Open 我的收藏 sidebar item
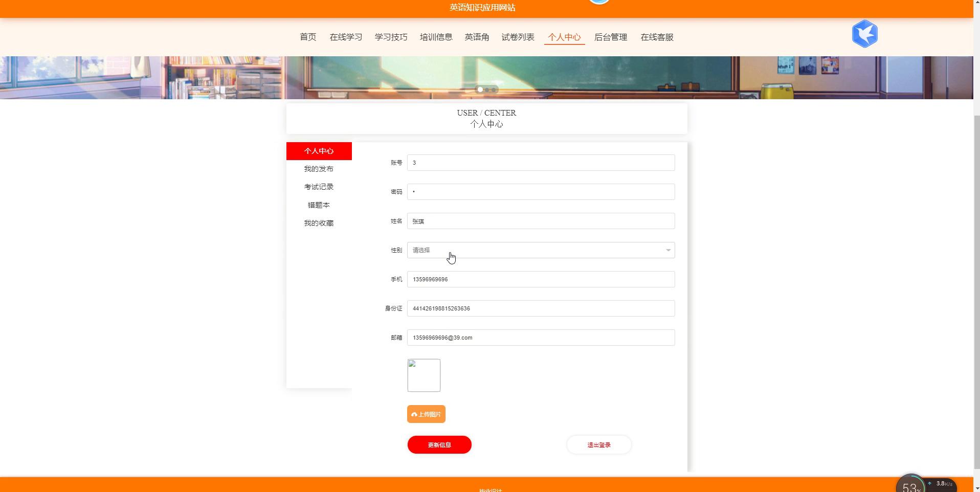Screen dimensions: 980x492 tap(319, 223)
